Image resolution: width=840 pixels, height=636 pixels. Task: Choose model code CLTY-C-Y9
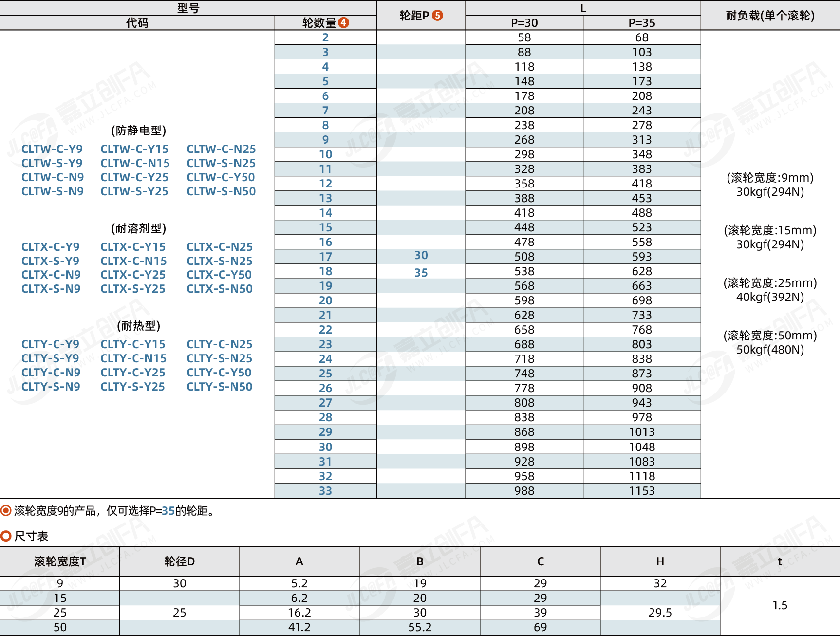51,344
